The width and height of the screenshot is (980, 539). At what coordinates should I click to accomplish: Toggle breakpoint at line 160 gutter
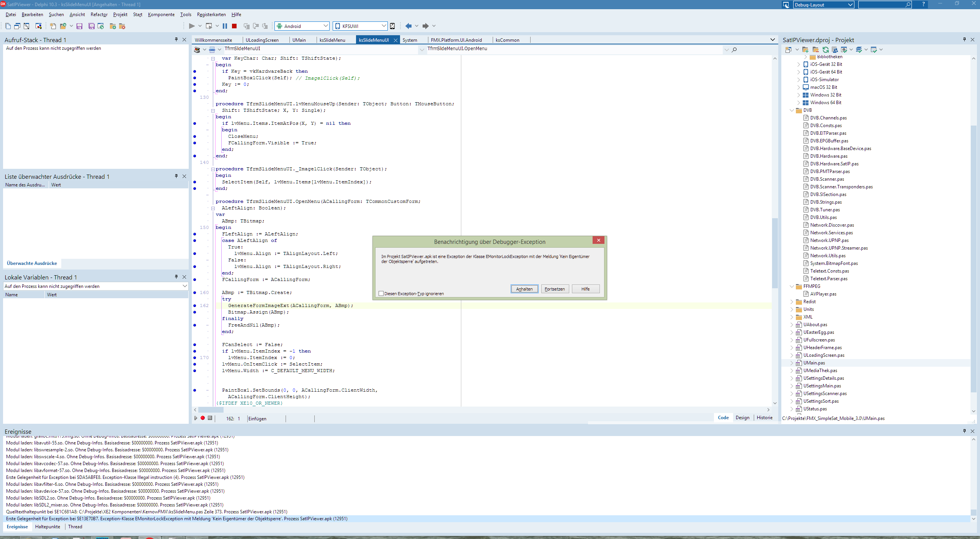tap(194, 292)
